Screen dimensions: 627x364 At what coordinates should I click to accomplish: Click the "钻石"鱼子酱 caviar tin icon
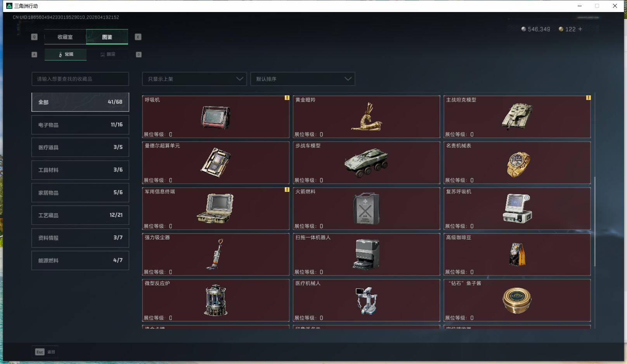tap(517, 300)
